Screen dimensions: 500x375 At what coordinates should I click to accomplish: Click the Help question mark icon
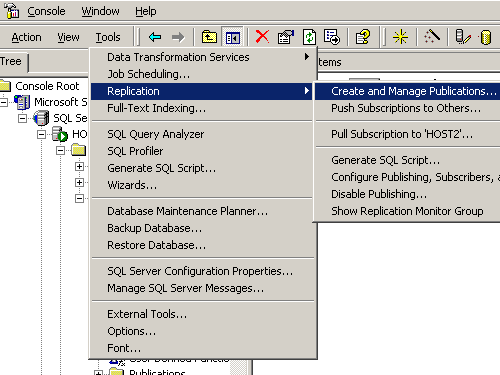[x=363, y=37]
